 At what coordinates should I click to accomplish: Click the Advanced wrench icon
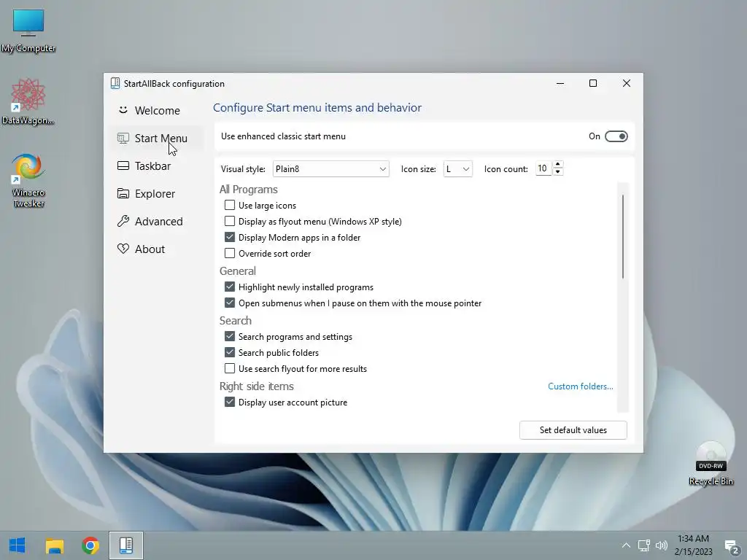click(123, 221)
